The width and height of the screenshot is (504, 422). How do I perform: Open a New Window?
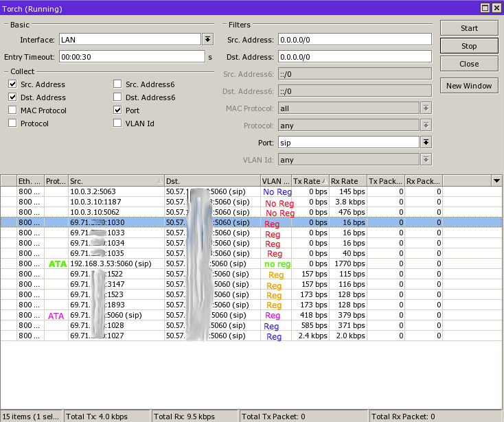coord(469,86)
